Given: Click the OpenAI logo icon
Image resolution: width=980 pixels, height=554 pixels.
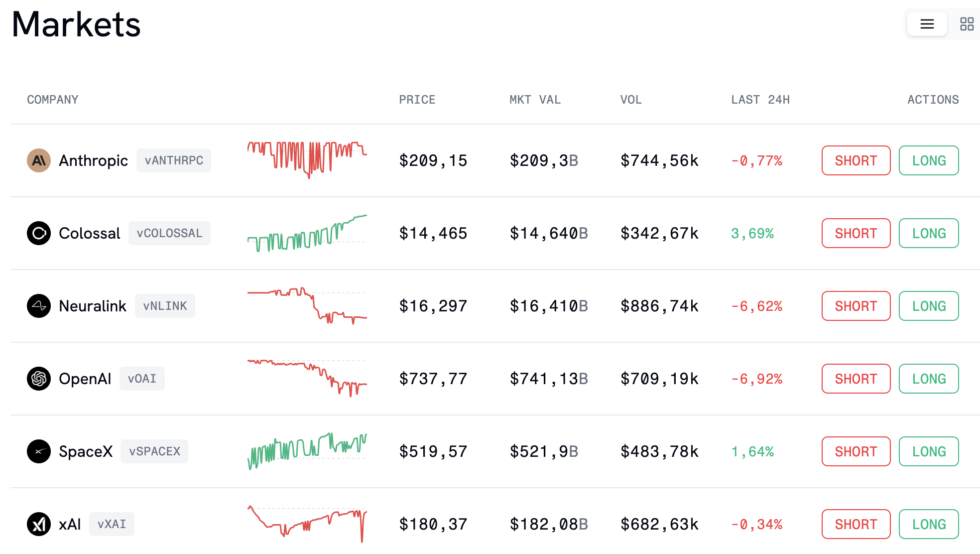Looking at the screenshot, I should [39, 379].
